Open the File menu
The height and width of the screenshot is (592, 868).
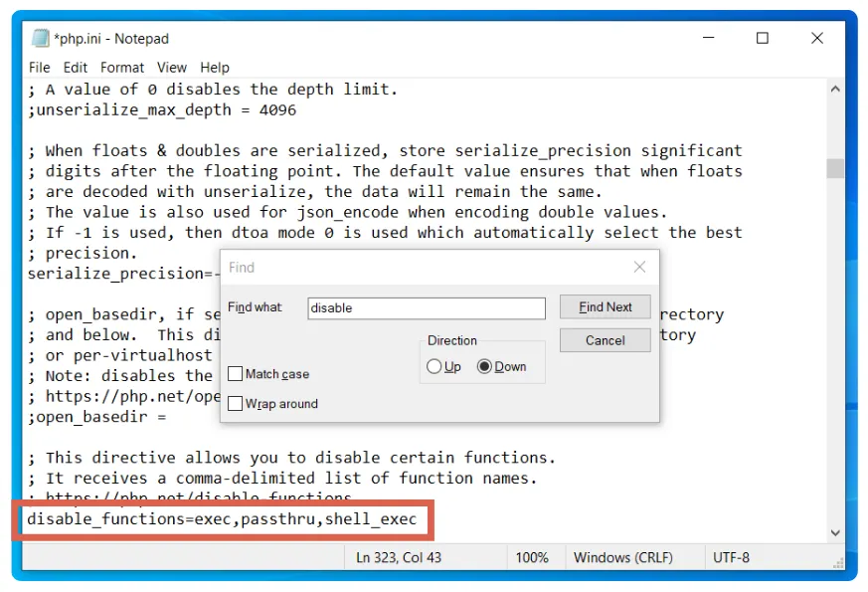click(39, 68)
